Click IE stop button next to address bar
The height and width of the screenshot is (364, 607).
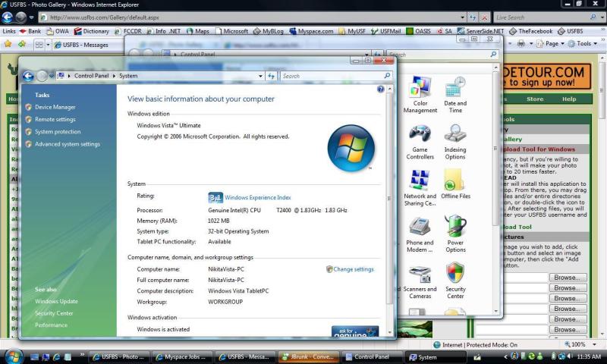484,17
